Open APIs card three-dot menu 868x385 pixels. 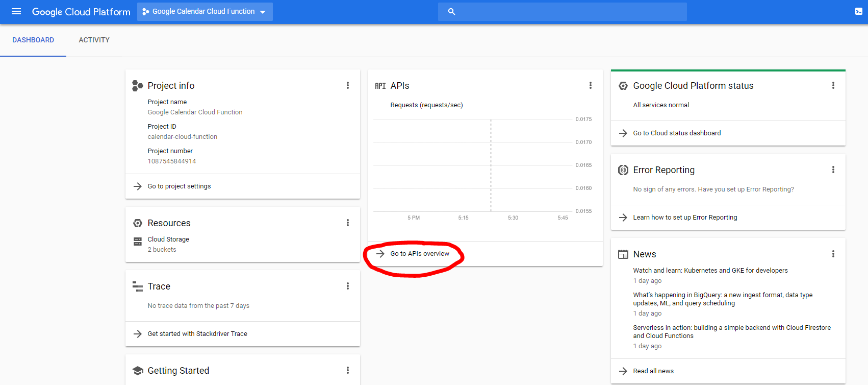[x=591, y=85]
